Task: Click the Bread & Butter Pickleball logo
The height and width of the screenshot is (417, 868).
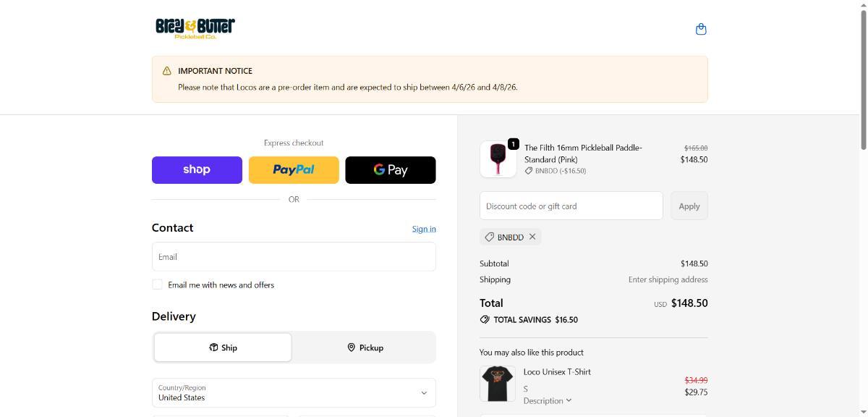Action: (x=195, y=28)
